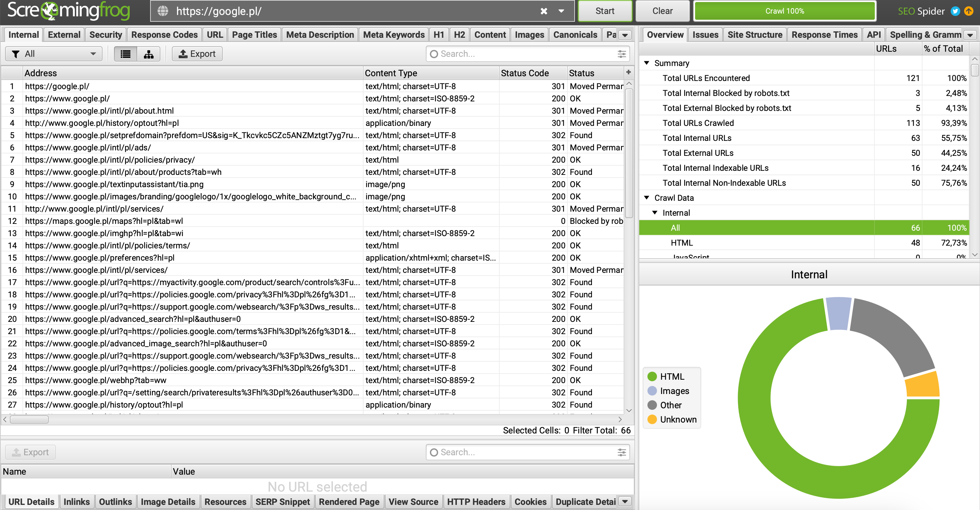Collapse the Internal tree node
Screen dimensions: 980x510
click(655, 213)
